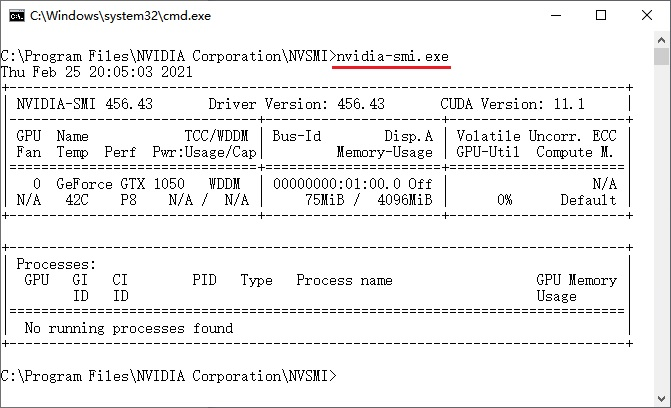Viewport: 671px width, 408px height.
Task: Click the Driver Version 456.43 text
Action: click(x=296, y=104)
